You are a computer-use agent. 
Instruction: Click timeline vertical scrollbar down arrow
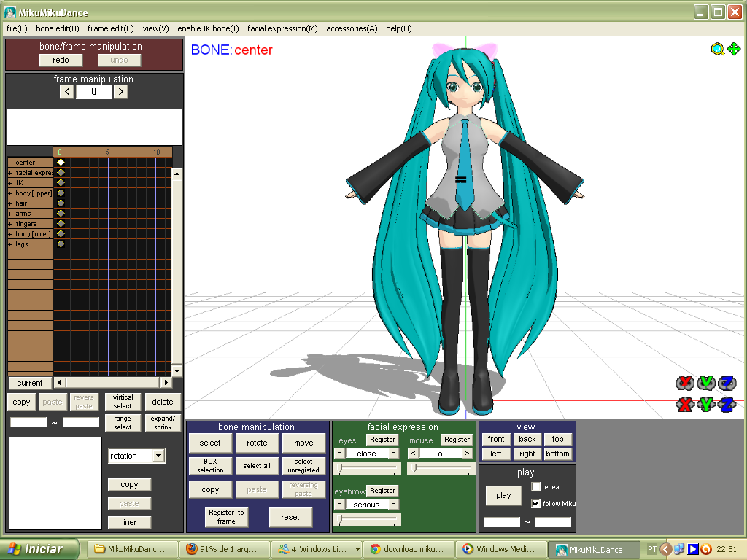(177, 370)
